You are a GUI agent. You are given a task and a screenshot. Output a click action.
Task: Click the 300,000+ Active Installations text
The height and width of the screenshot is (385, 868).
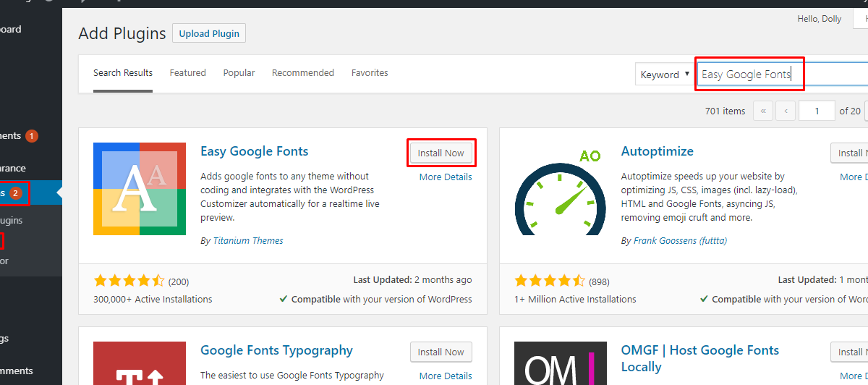(153, 299)
